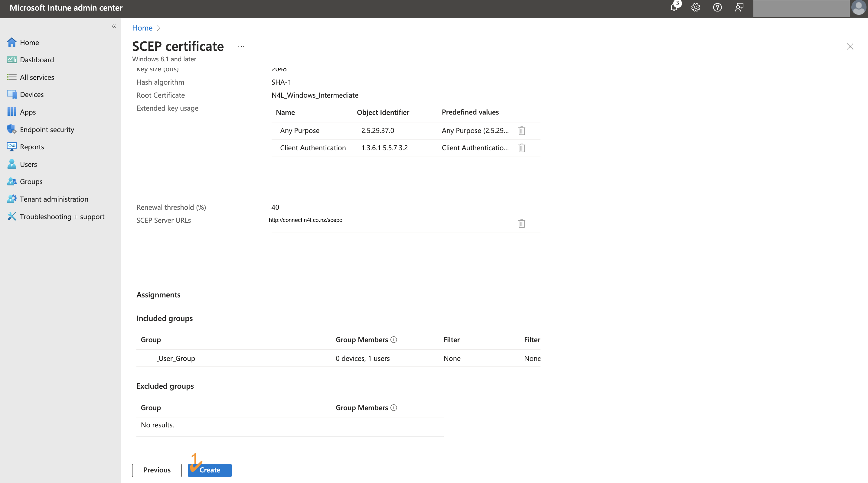The height and width of the screenshot is (483, 868).
Task: Remove the SCEP server URL entry
Action: (521, 223)
